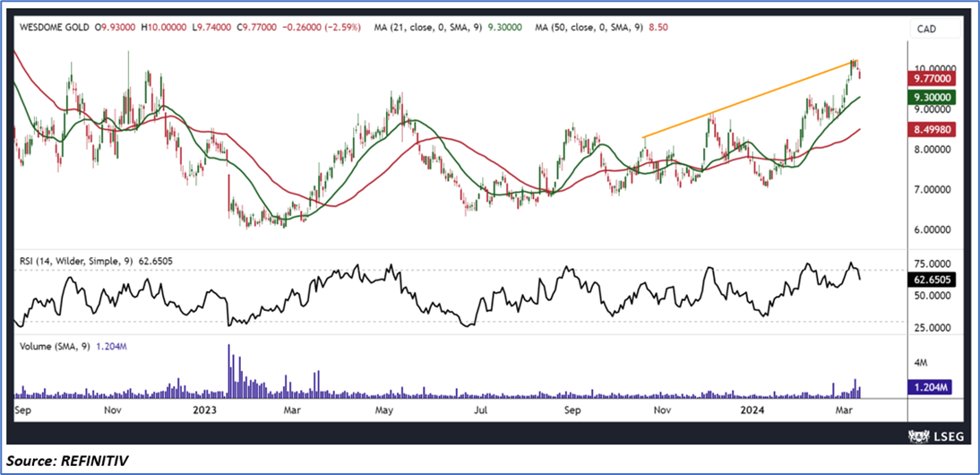Click the 25.0000 RSI axis label
The height and width of the screenshot is (475, 980).
(933, 327)
